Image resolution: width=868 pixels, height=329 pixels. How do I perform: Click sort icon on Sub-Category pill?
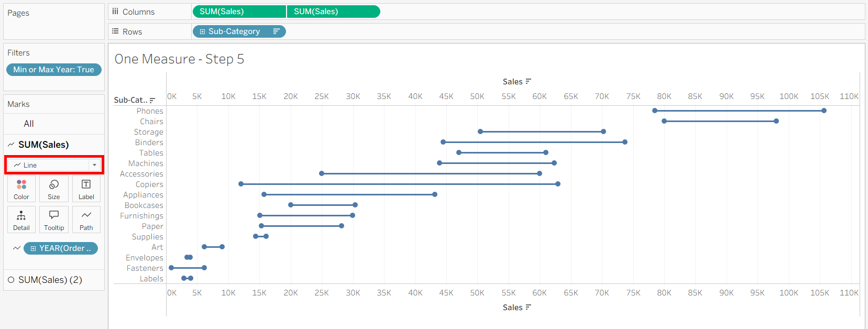pos(276,31)
